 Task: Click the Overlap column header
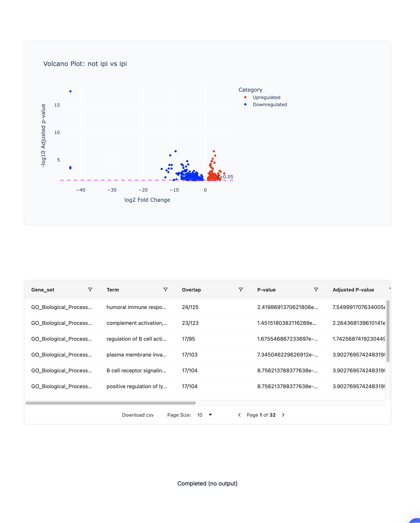click(191, 290)
